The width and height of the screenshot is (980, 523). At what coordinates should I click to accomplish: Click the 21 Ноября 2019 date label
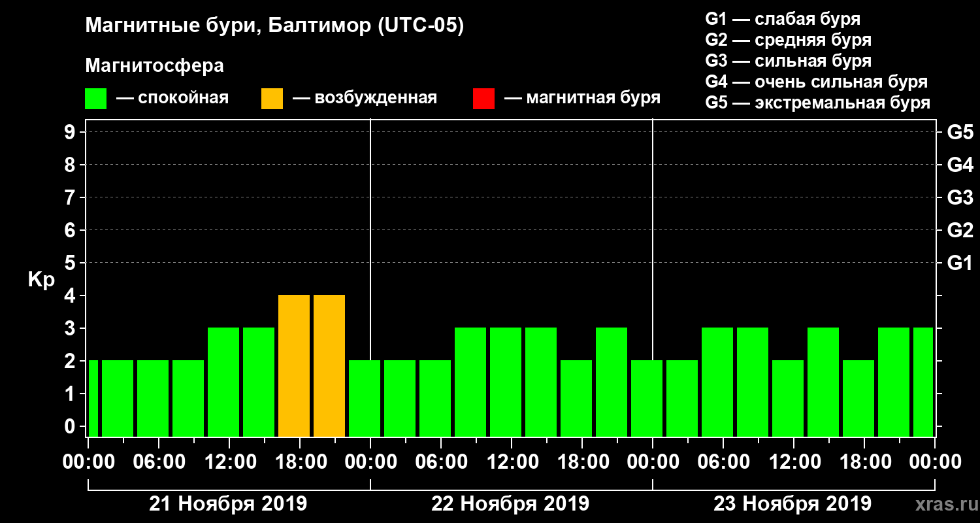pos(228,504)
